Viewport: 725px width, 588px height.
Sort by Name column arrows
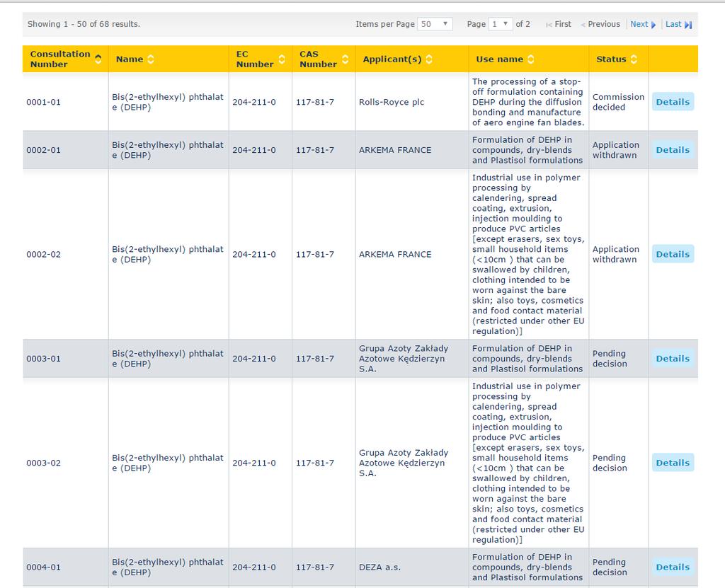150,59
